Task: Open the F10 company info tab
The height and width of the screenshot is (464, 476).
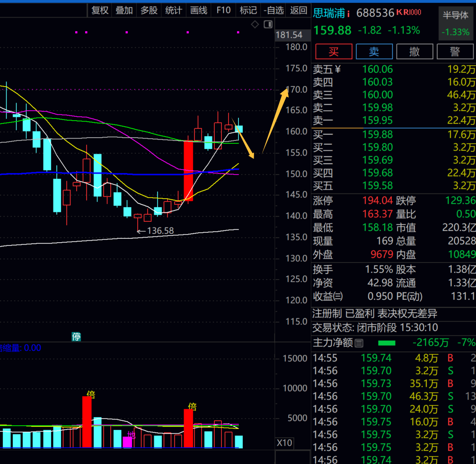Action: point(223,10)
